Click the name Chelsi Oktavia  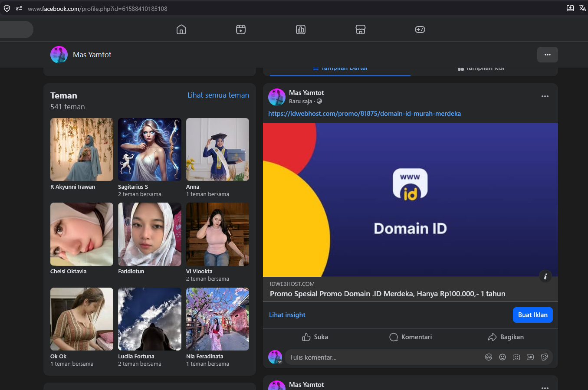click(68, 272)
